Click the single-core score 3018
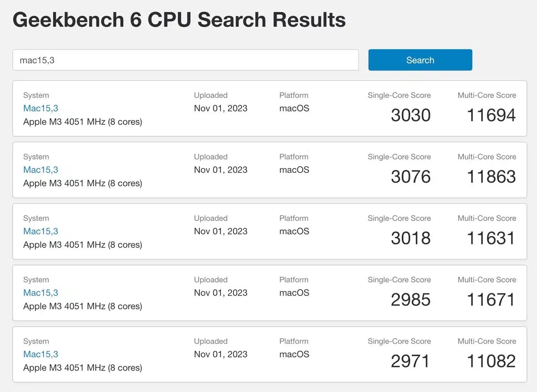The image size is (537, 392). [410, 238]
